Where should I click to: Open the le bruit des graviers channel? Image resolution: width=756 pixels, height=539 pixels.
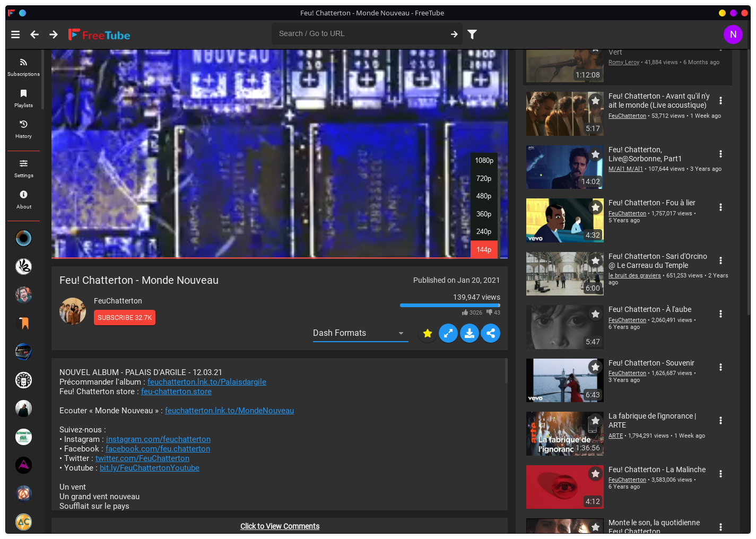click(635, 275)
